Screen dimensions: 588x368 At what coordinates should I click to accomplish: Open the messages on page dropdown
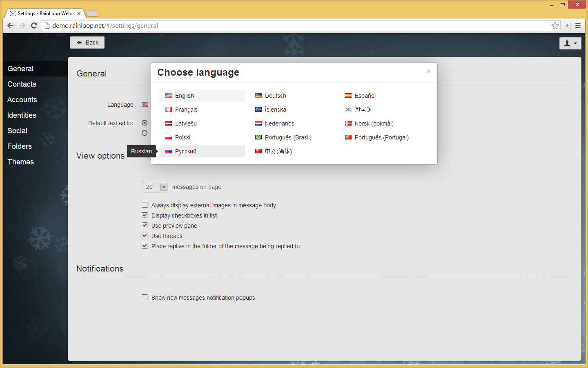[156, 186]
